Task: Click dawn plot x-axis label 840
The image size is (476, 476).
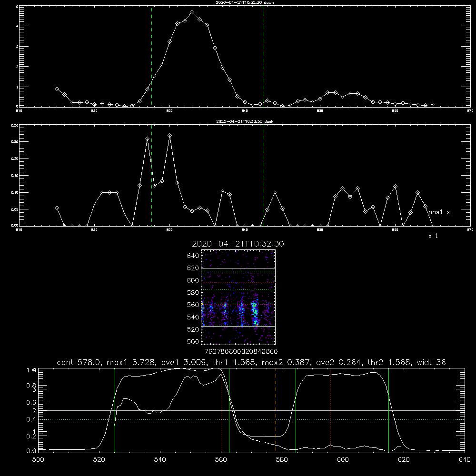Action: [245, 111]
